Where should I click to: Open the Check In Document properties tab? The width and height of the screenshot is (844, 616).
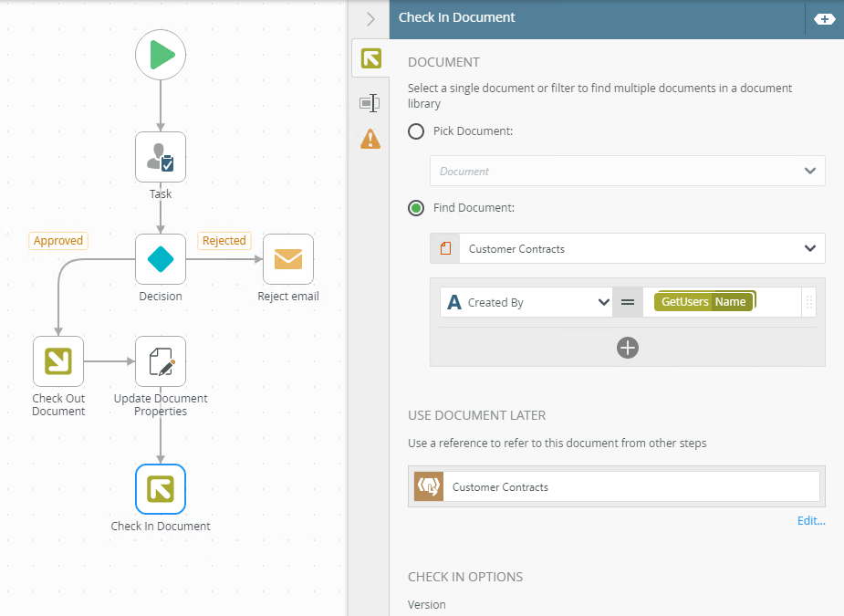[370, 58]
